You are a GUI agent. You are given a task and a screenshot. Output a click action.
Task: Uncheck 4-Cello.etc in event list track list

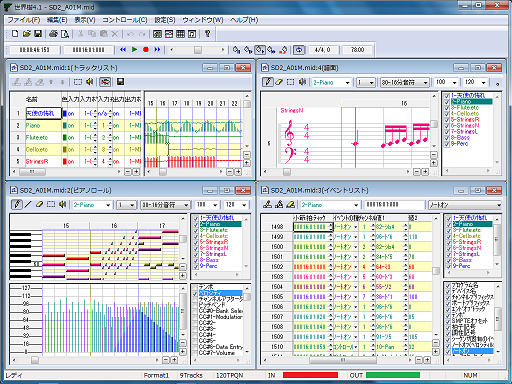coord(449,236)
